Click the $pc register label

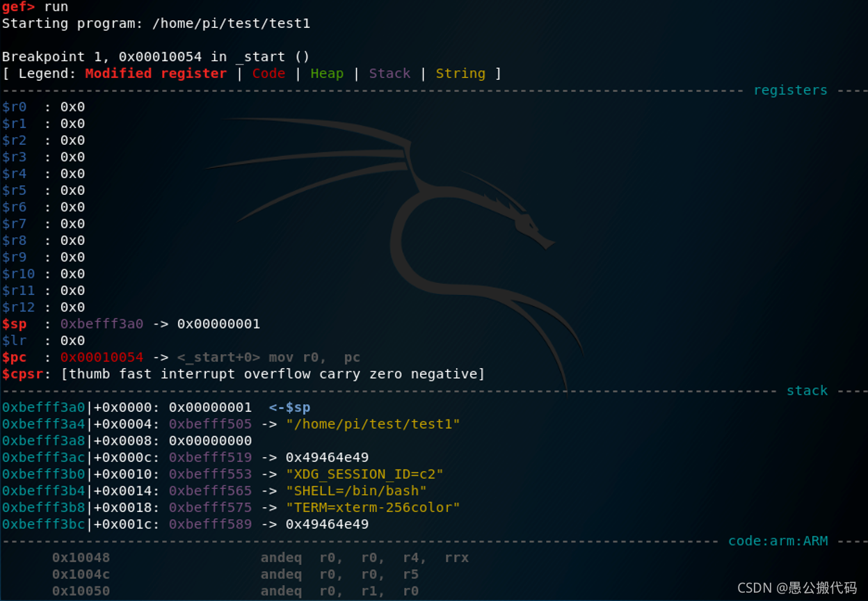click(14, 358)
